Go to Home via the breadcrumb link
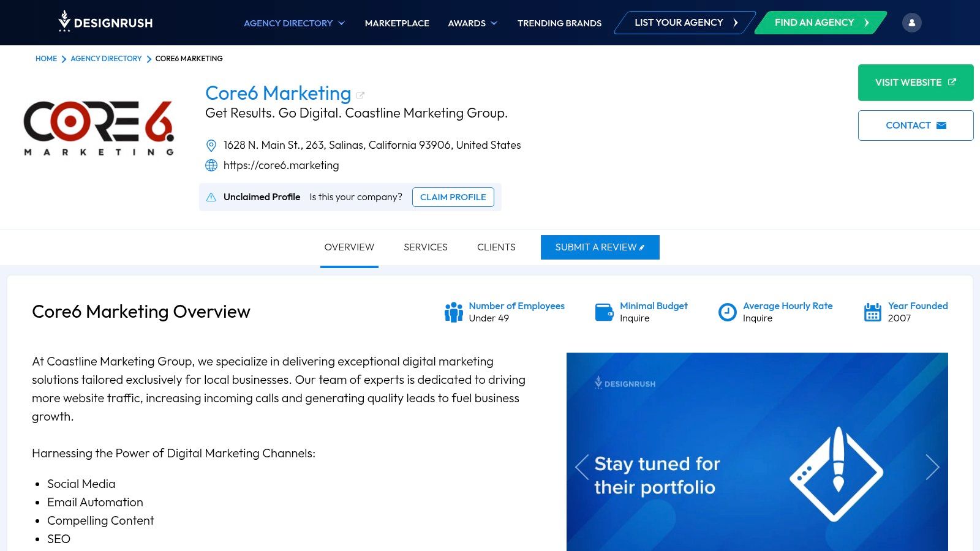 click(x=46, y=58)
